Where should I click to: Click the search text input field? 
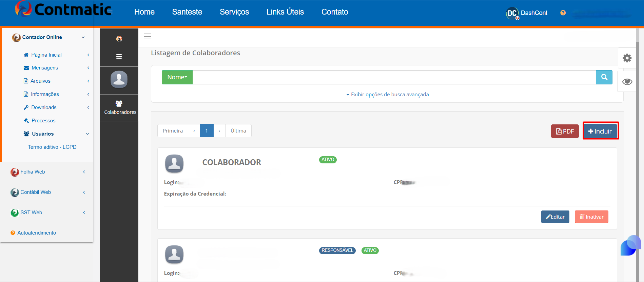[394, 77]
